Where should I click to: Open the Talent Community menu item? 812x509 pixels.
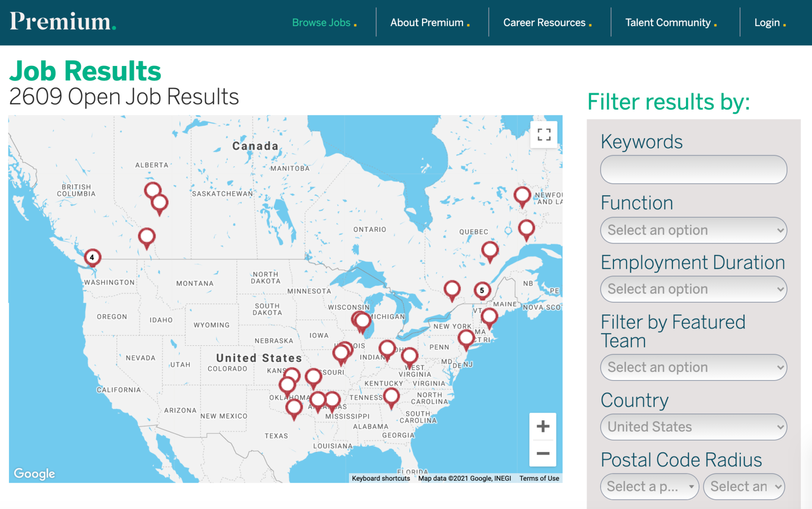(x=667, y=22)
